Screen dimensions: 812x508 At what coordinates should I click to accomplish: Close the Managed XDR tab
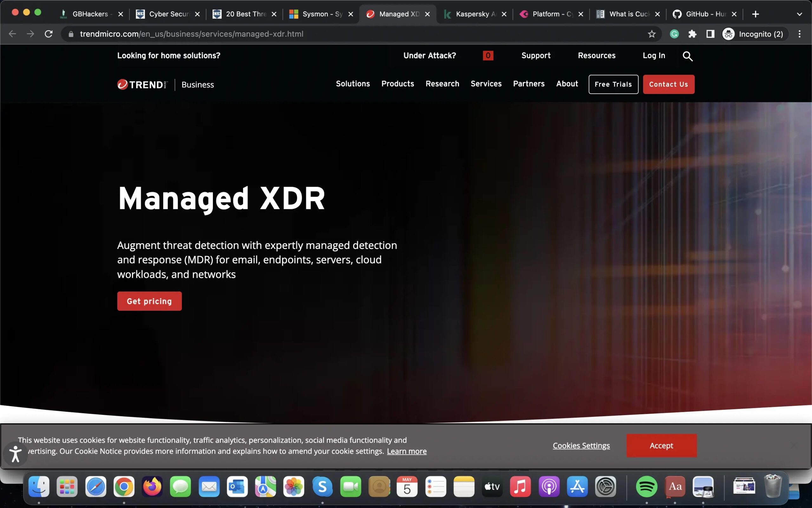pyautogui.click(x=428, y=14)
